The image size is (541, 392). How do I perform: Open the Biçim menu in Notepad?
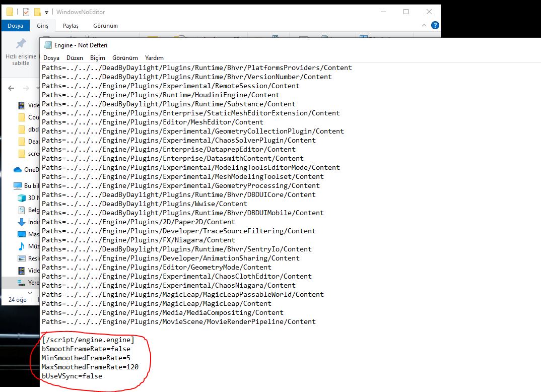pos(98,58)
